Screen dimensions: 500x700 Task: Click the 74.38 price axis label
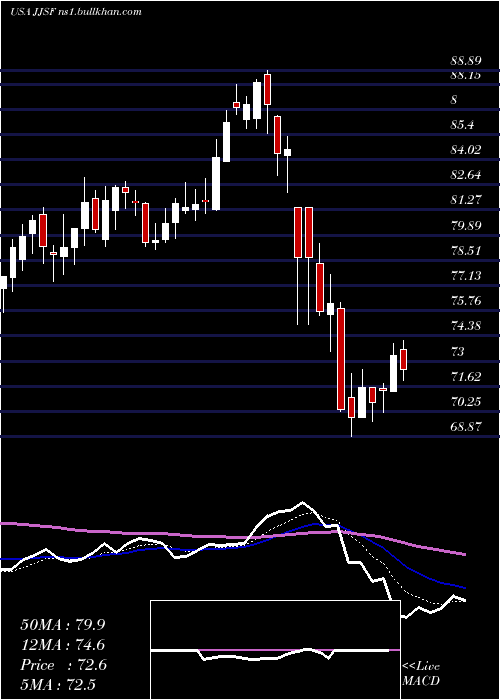pos(465,326)
